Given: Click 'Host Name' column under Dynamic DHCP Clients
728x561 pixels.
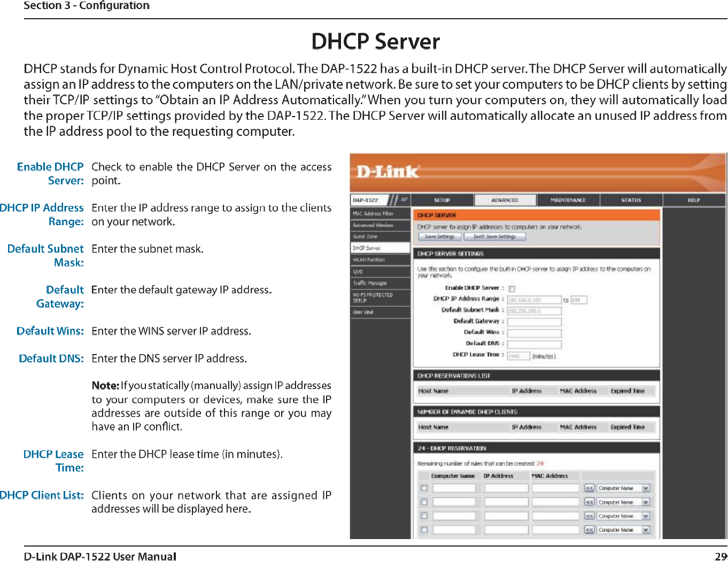Looking at the screenshot, I should tap(433, 427).
